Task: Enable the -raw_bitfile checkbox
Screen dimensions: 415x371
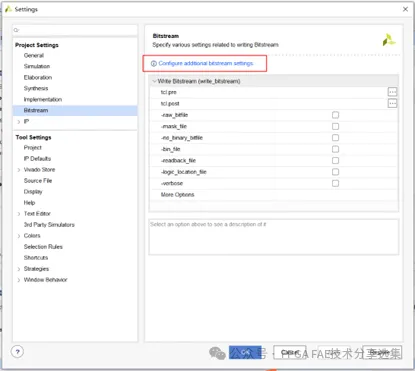Action: (335, 115)
